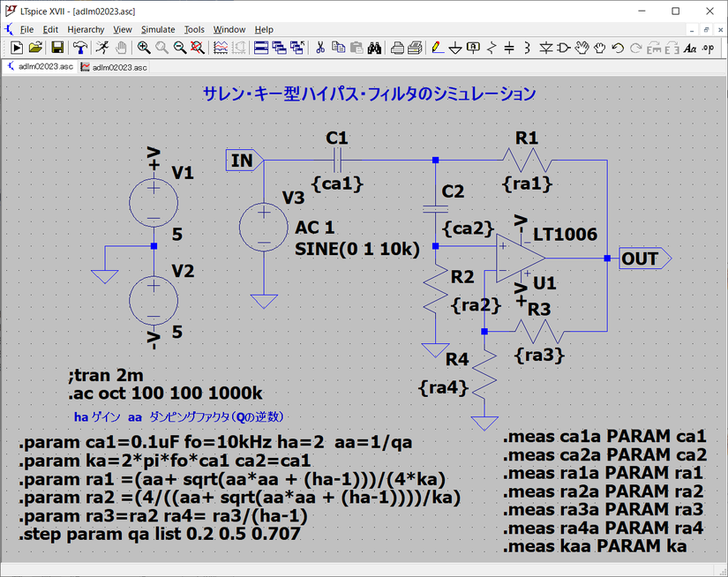Click the LT1006 op-amp symbol U1
This screenshot has width=728, height=577.
[x=519, y=258]
